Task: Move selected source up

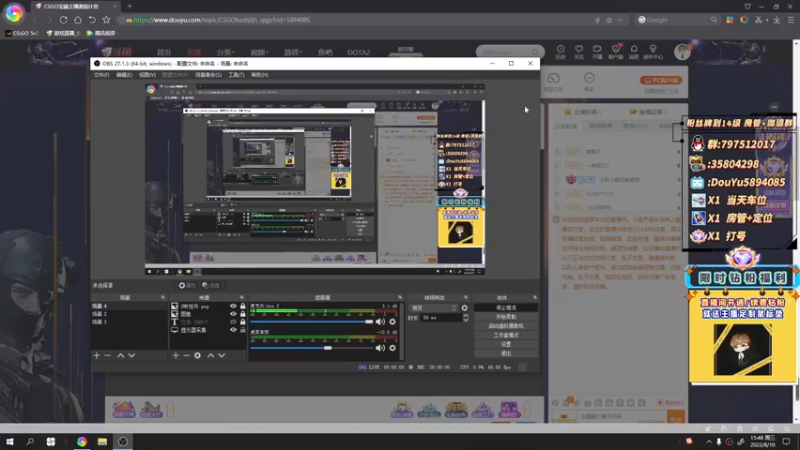Action: (x=210, y=355)
